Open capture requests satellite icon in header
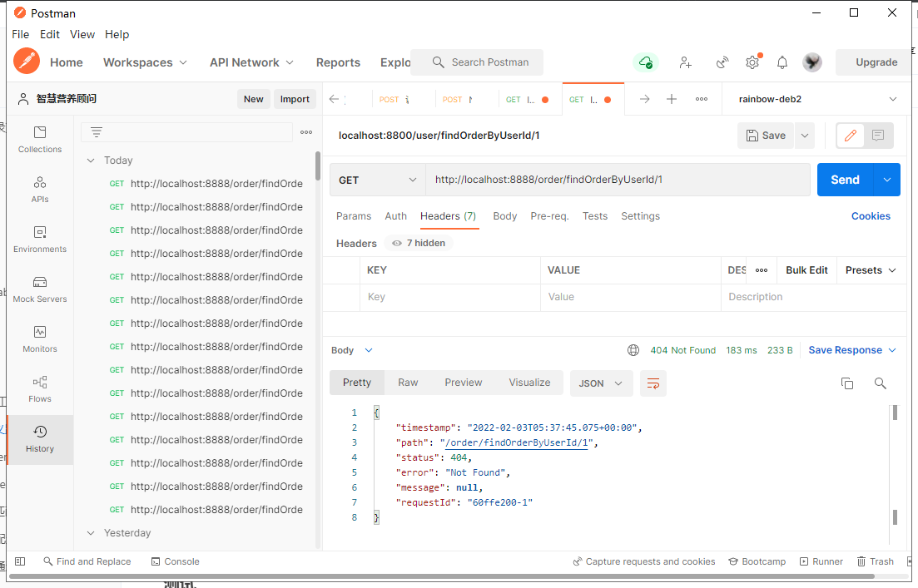The height and width of the screenshot is (588, 918). 722,62
